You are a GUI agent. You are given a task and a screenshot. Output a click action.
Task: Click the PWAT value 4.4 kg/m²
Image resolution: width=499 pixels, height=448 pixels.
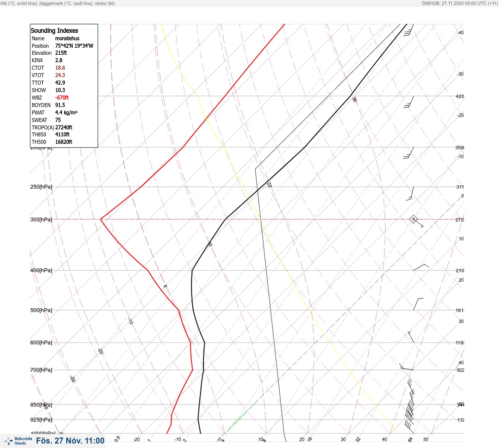[x=66, y=112]
